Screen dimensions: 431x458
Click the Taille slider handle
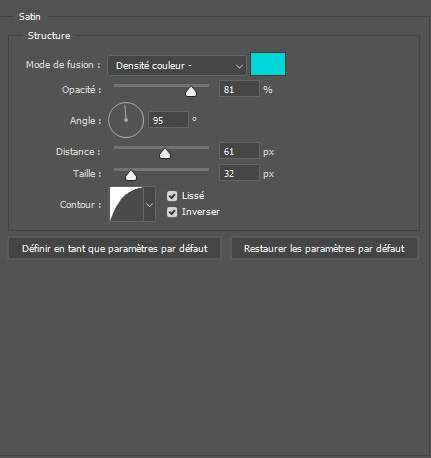pos(131,175)
